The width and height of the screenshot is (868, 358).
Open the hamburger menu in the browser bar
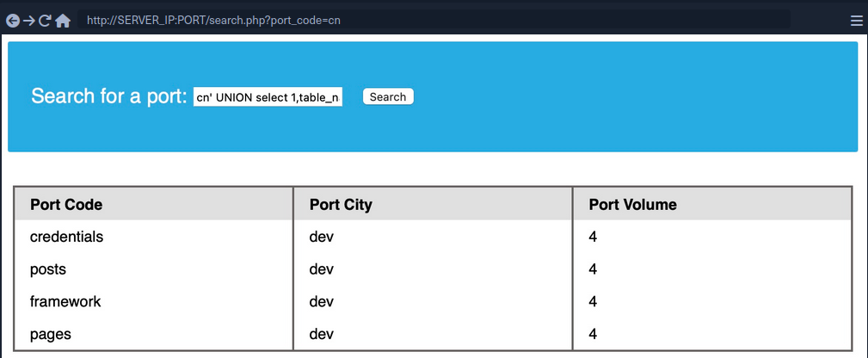point(856,21)
